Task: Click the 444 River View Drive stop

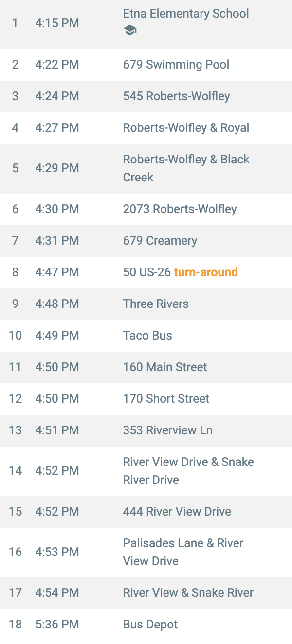Action: click(146, 512)
